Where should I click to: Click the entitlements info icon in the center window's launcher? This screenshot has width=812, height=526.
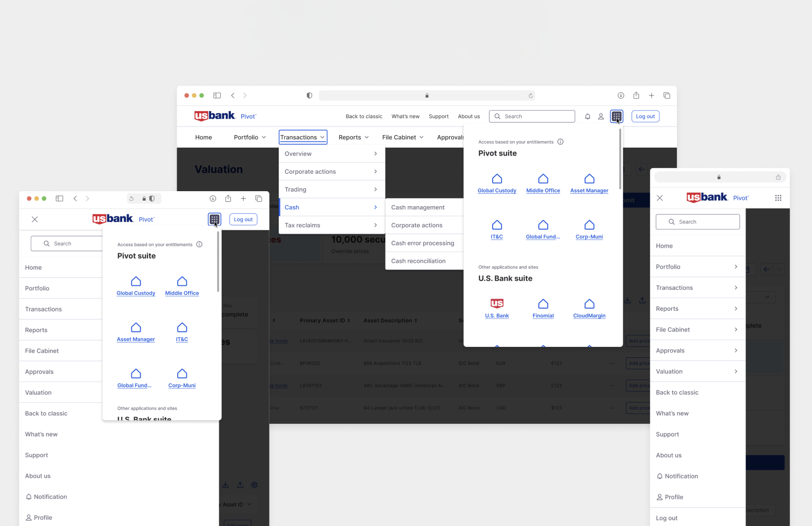(560, 142)
